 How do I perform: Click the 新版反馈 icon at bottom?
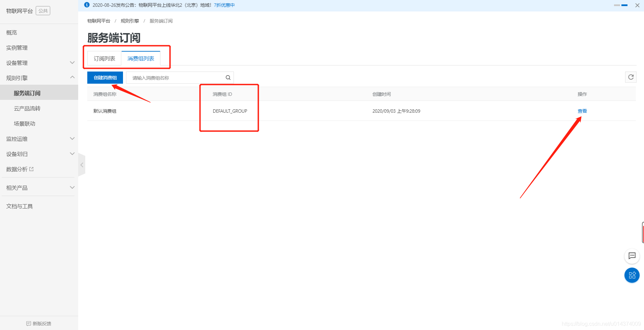click(29, 324)
